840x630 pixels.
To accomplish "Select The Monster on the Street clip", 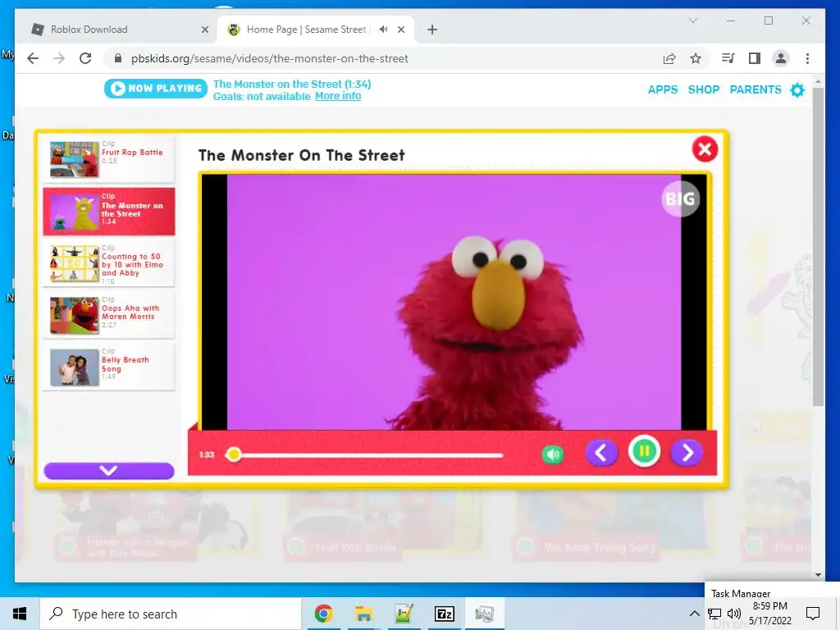I will [109, 211].
